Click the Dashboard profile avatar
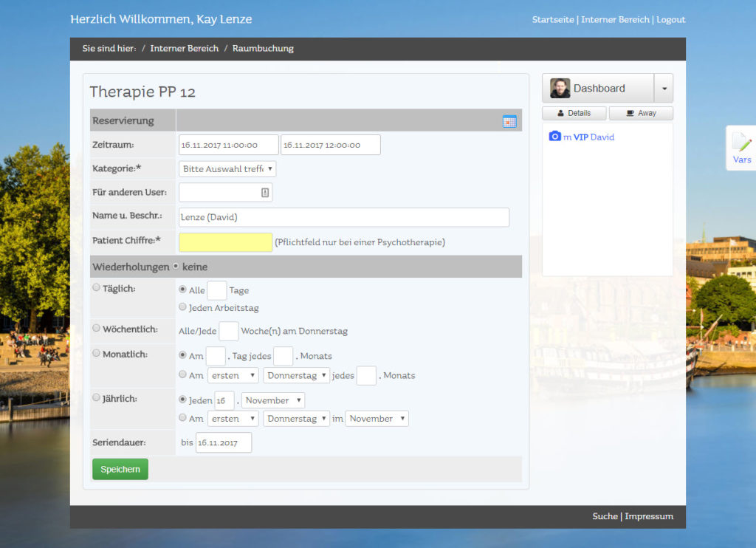 coord(560,89)
